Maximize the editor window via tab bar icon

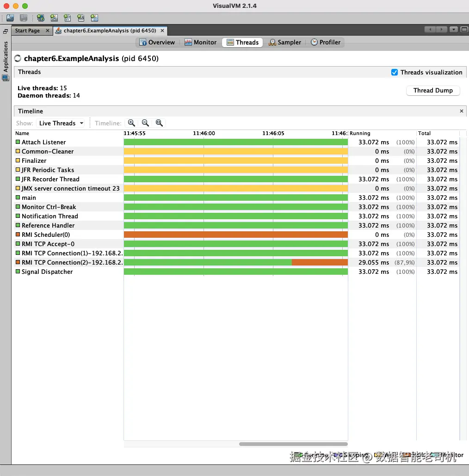pyautogui.click(x=464, y=30)
